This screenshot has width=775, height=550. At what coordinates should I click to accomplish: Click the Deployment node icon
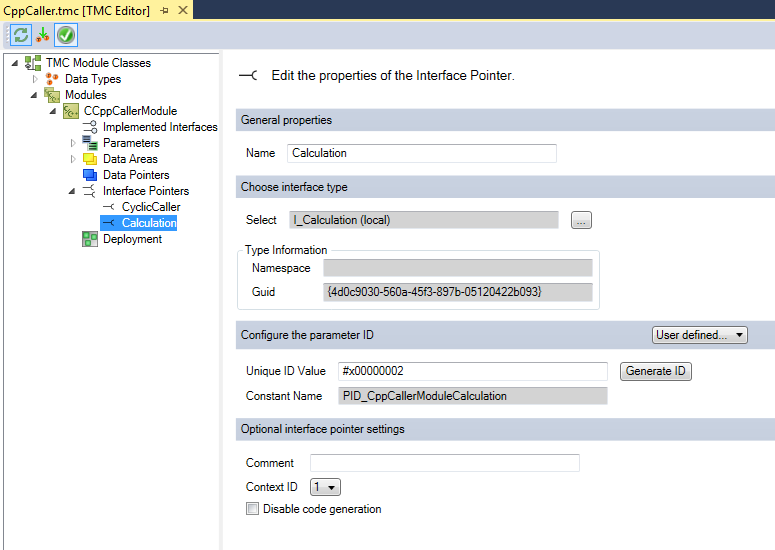(90, 239)
